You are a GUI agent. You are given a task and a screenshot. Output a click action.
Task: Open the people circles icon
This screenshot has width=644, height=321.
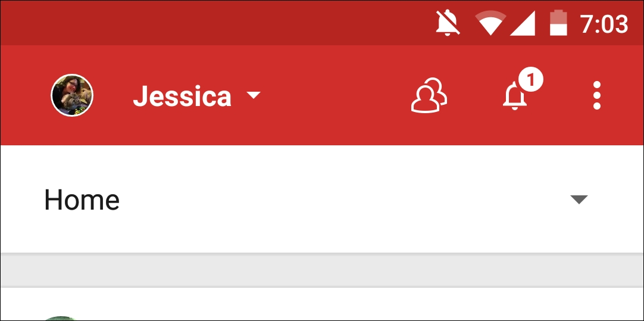(429, 95)
